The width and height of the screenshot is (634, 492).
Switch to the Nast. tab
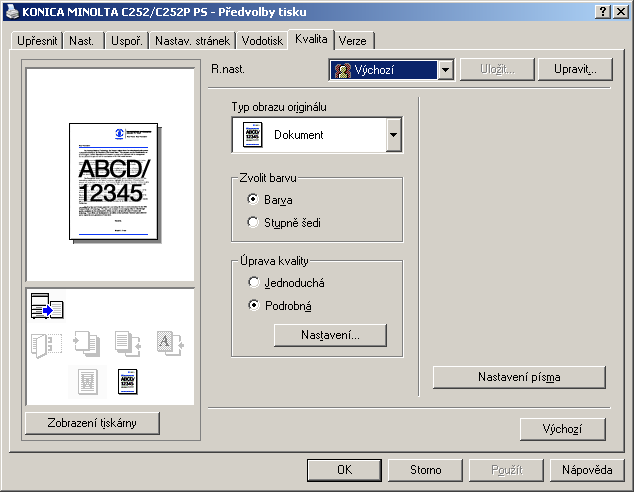pos(84,41)
